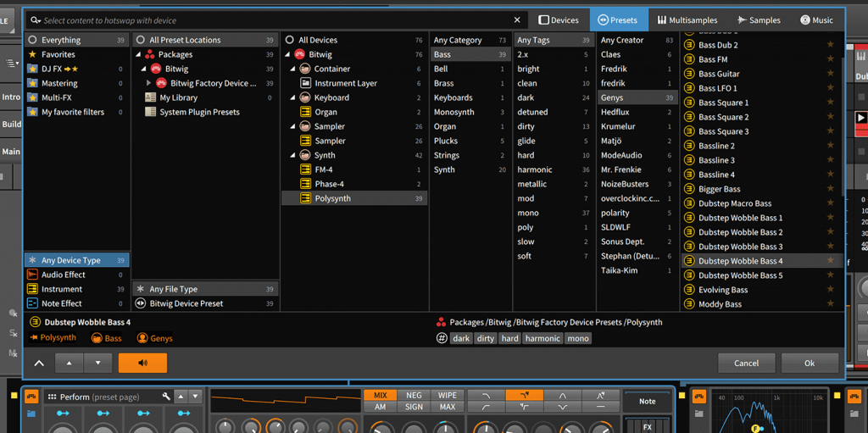Select the Favorites collection
This screenshot has height=433, width=868.
(77, 54)
